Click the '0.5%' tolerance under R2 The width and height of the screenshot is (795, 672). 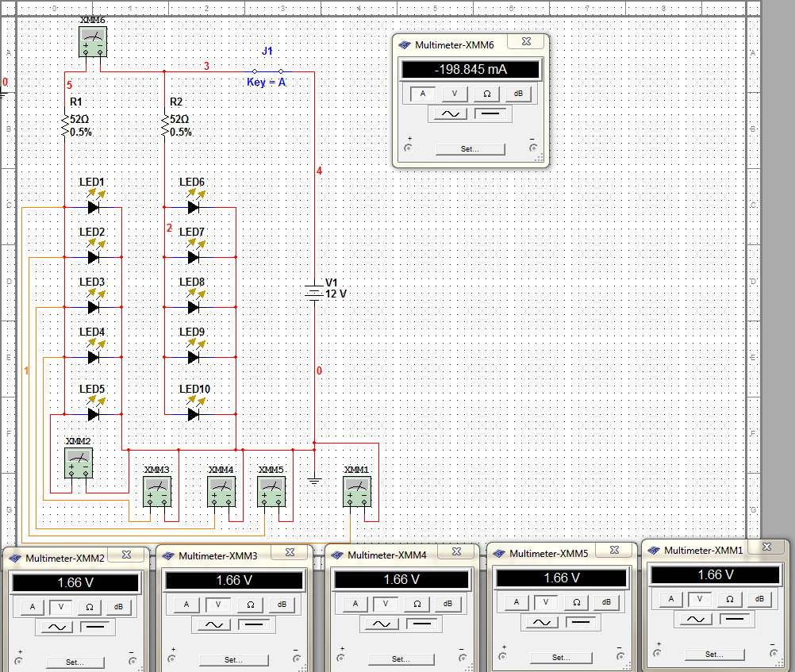(181, 132)
